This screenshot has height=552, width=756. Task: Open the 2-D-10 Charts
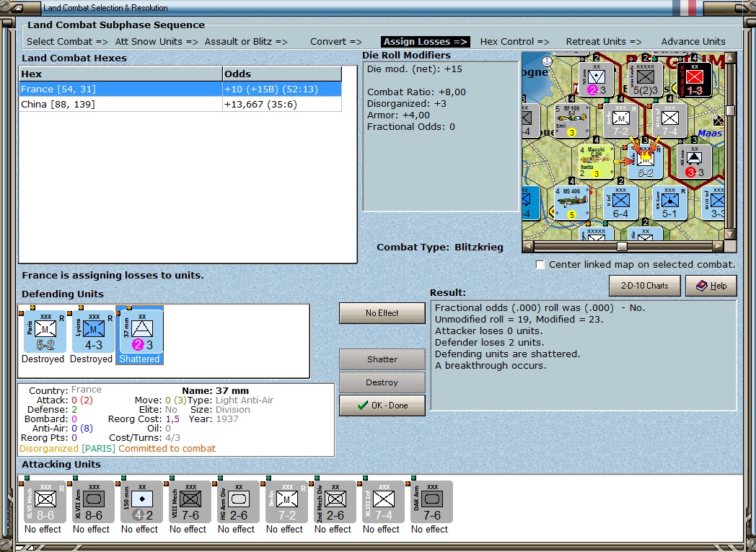[x=645, y=286]
